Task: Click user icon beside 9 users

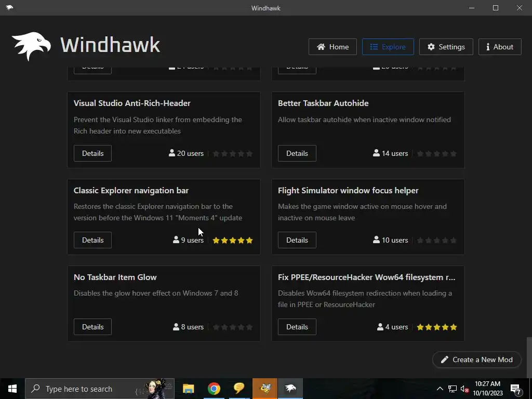Action: (176, 240)
